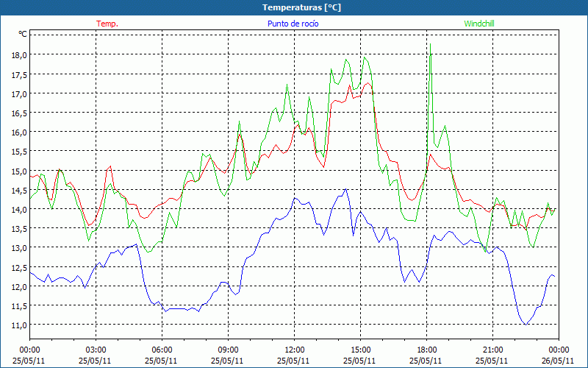Click the 13,5 y-axis value
The width and height of the screenshot is (588, 368).
click(20, 229)
